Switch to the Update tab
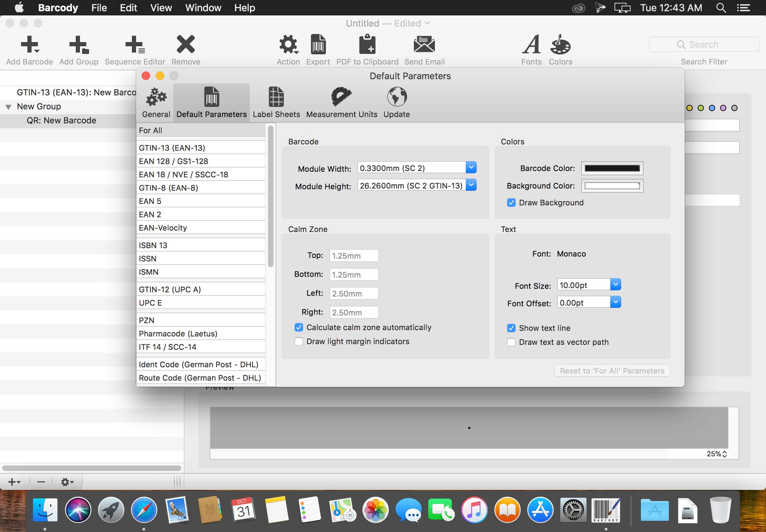Image resolution: width=766 pixels, height=532 pixels. click(x=397, y=103)
